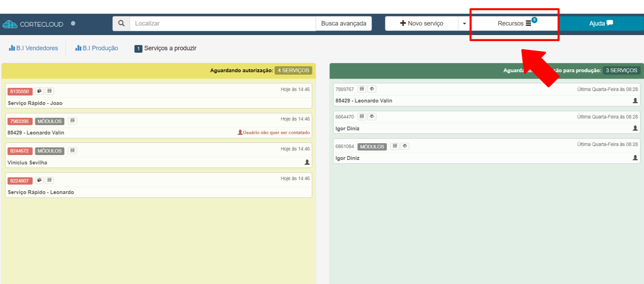Image resolution: width=644 pixels, height=284 pixels.
Task: Open the Recursos menu
Action: pyautogui.click(x=514, y=23)
